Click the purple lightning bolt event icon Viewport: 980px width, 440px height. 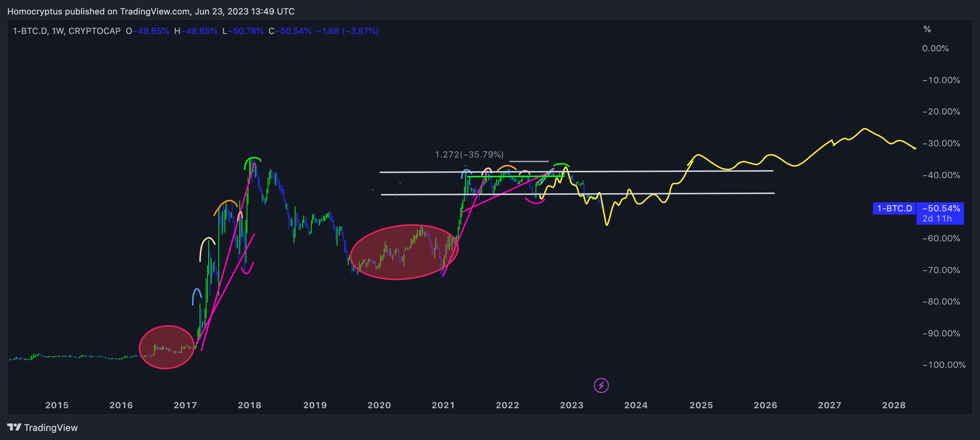click(601, 386)
